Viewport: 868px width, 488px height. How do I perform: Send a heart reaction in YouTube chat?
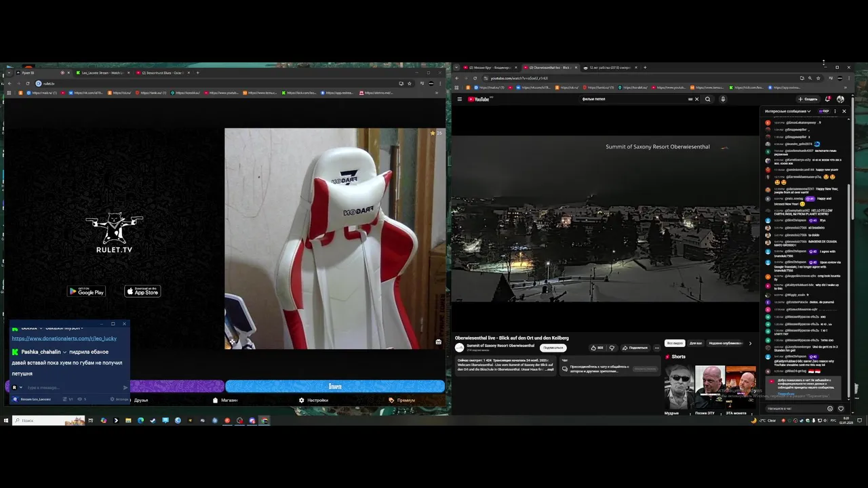[841, 409]
